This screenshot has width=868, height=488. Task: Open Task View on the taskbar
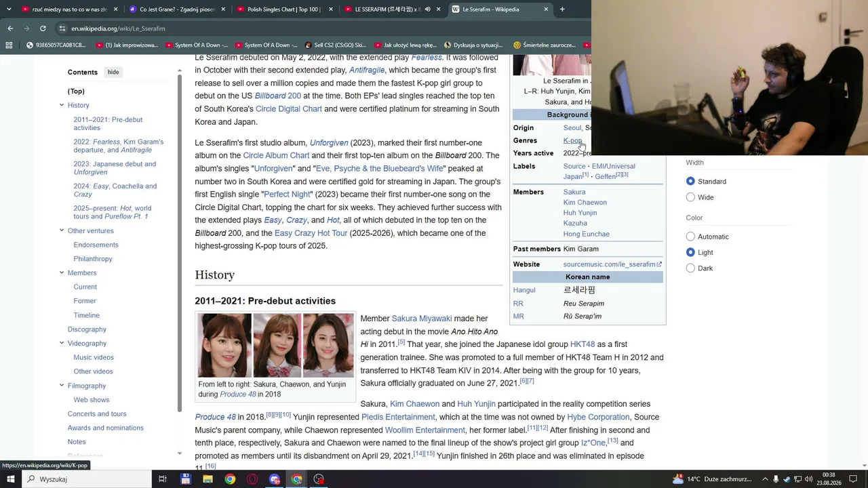pyautogui.click(x=163, y=479)
